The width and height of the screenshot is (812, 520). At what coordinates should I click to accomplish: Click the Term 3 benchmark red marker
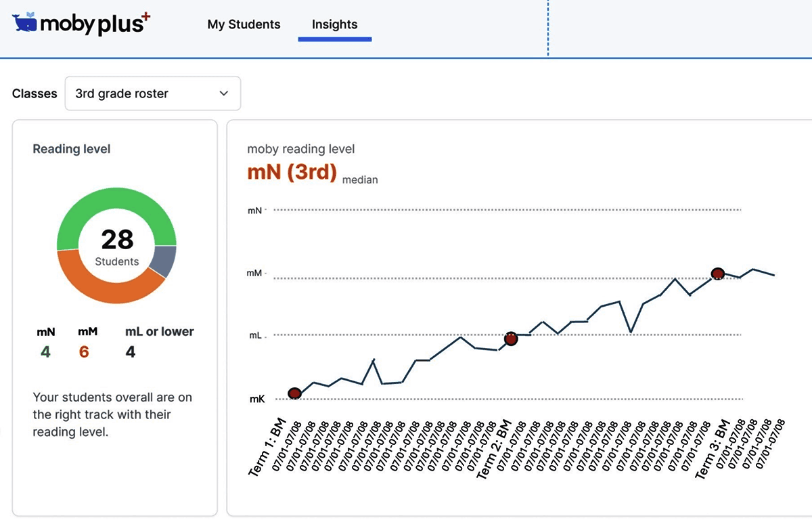718,274
